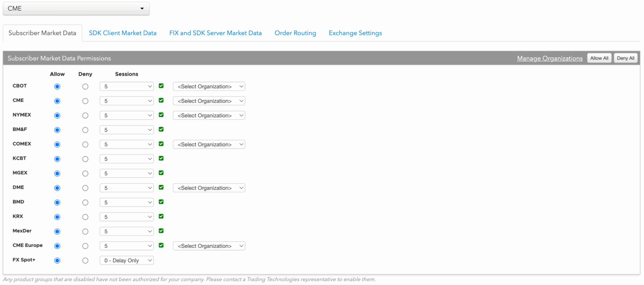Viewport: 644px width, 285px height.
Task: Switch to Exchange Settings tab
Action: point(355,33)
